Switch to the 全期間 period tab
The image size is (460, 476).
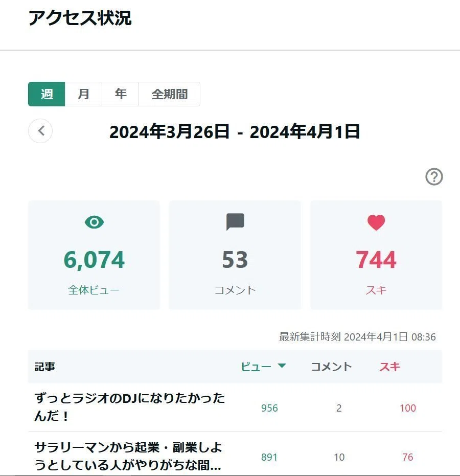(169, 94)
